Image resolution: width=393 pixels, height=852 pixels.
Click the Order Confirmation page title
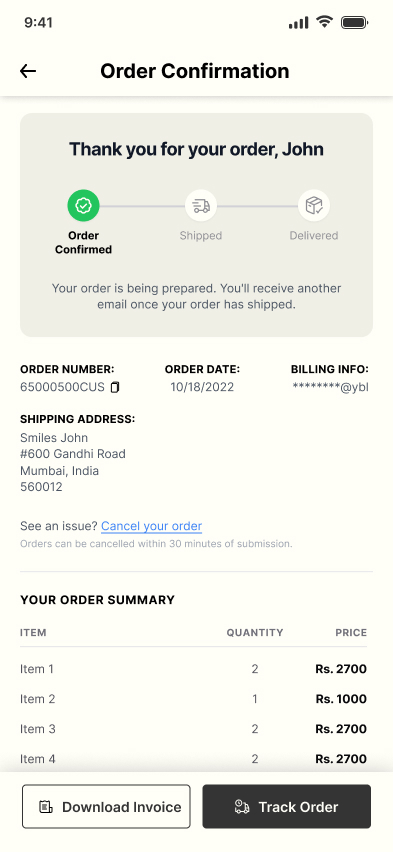tap(195, 71)
